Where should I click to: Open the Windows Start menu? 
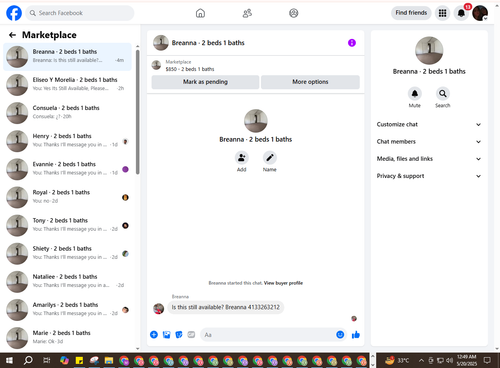[9, 360]
